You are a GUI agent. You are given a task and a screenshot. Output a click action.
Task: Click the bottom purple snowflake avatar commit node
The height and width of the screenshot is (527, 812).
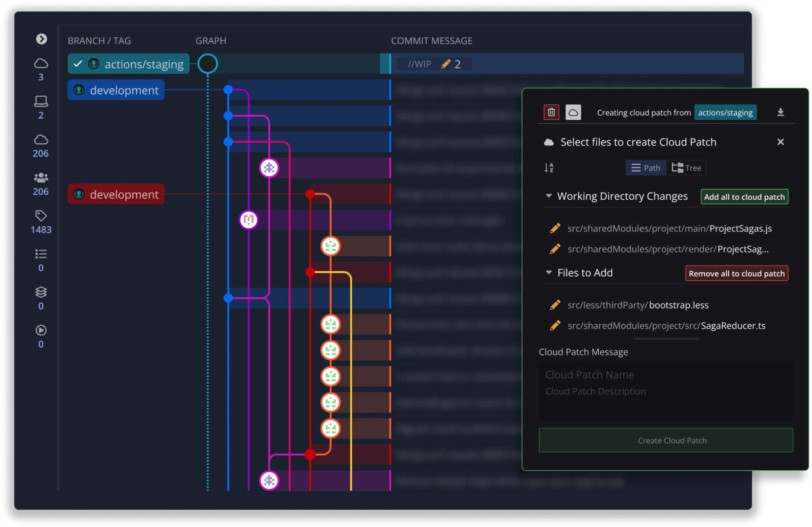pyautogui.click(x=269, y=481)
